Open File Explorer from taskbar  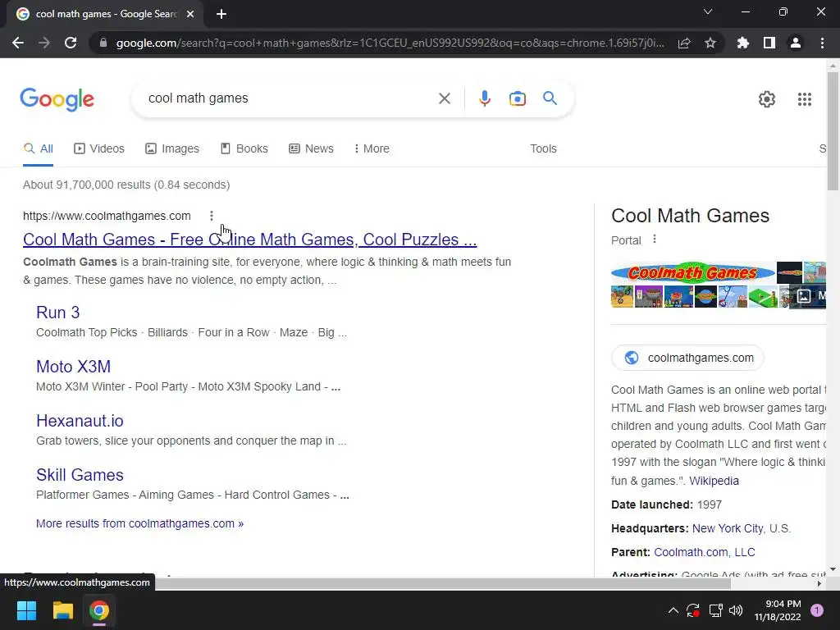click(62, 610)
